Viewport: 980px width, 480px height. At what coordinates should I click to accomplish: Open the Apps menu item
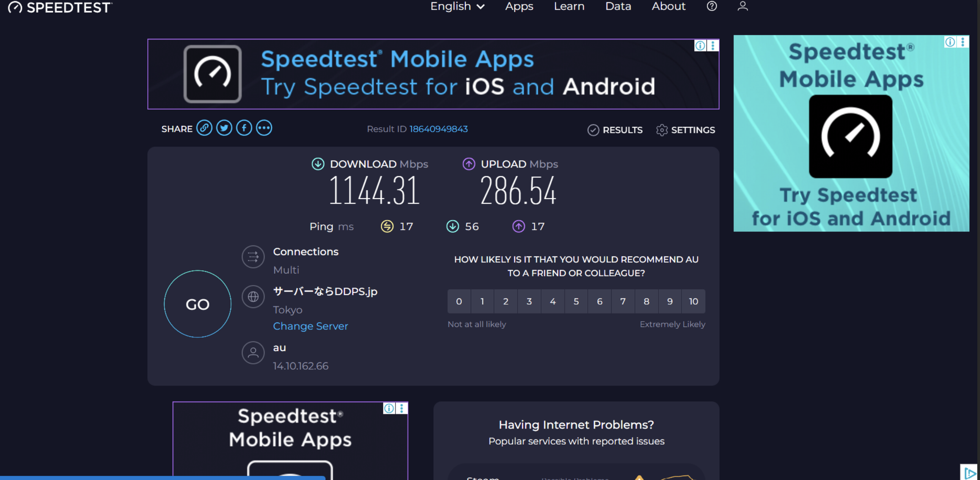[x=519, y=6]
